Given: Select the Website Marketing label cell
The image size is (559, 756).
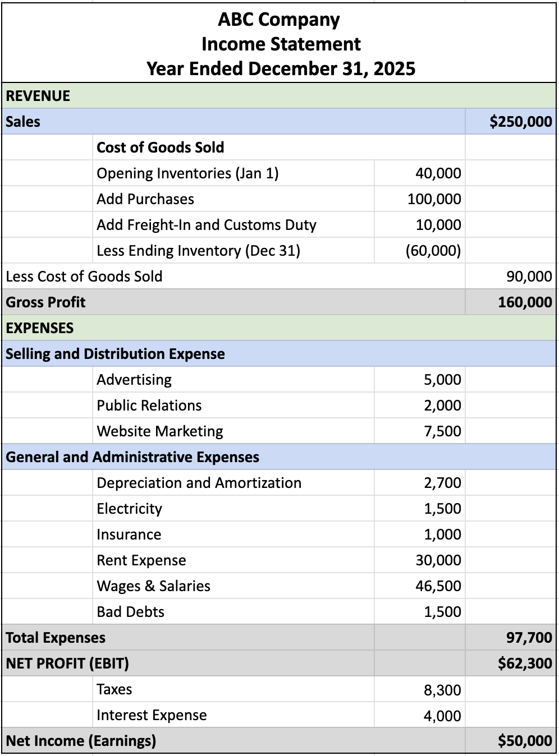Looking at the screenshot, I should pos(160,431).
